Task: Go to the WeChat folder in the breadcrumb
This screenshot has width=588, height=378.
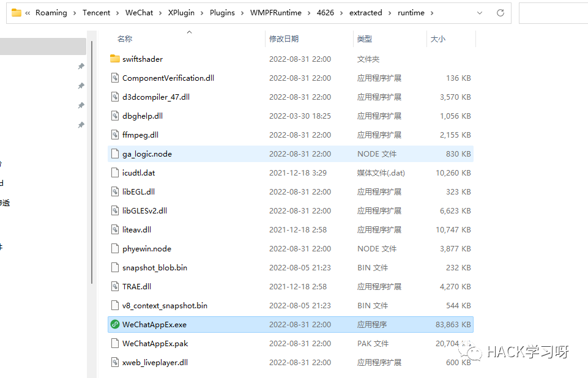Action: tap(139, 13)
